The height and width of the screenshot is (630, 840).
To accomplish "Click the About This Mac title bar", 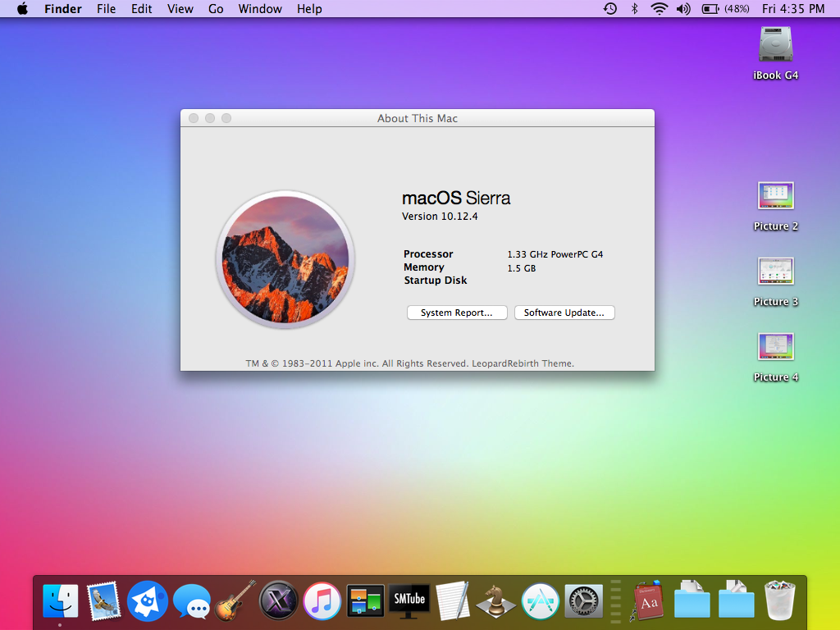I will pos(418,118).
